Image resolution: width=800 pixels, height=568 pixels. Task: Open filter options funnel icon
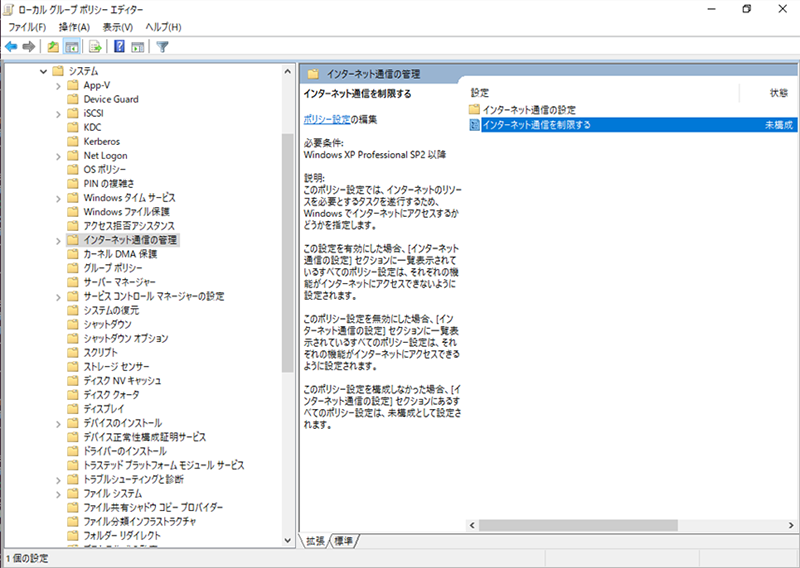162,47
